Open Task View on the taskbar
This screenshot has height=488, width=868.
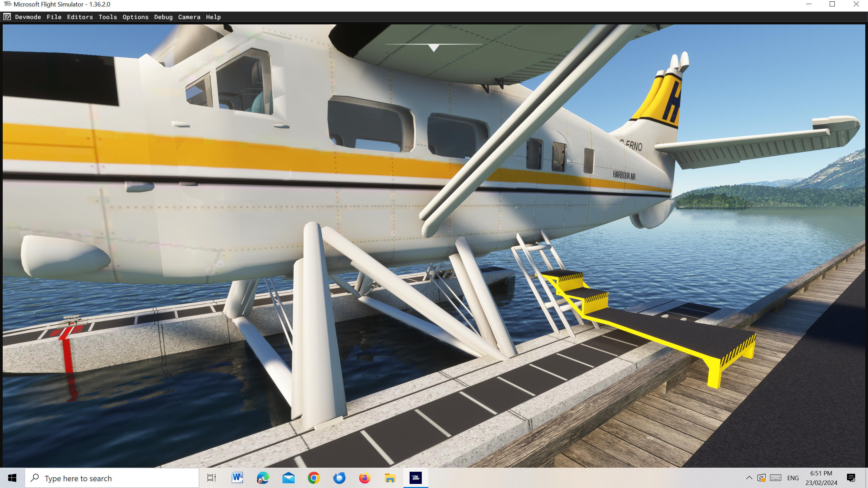pos(211,478)
